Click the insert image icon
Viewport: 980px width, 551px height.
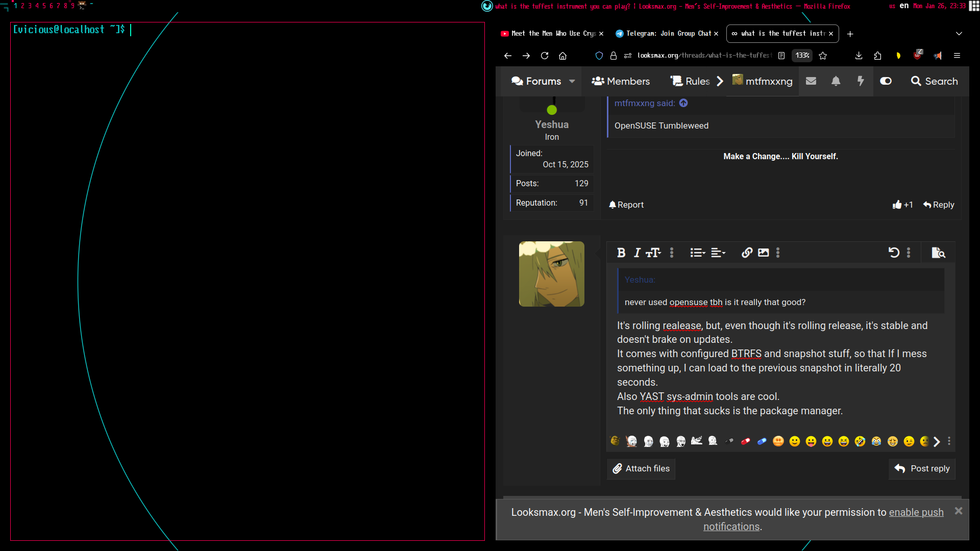[x=763, y=253]
